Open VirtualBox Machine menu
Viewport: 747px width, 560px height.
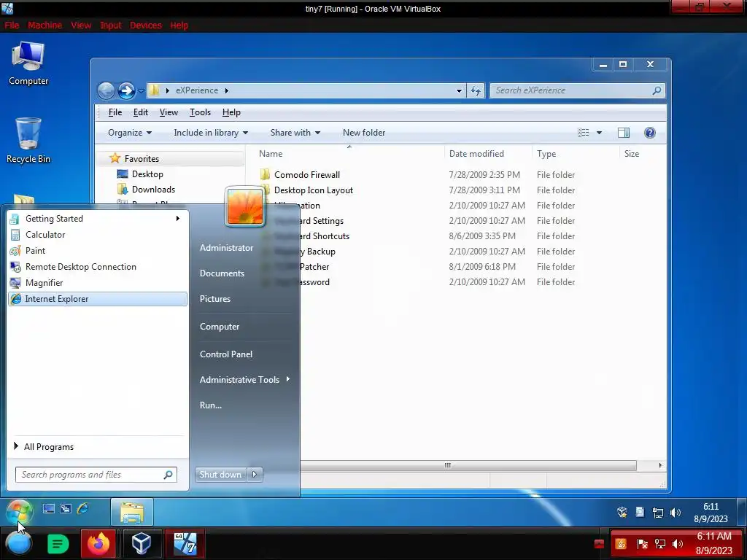(x=44, y=26)
